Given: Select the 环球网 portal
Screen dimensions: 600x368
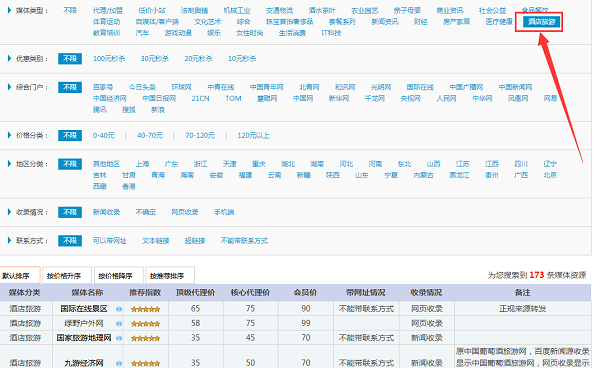Looking at the screenshot, I should tap(181, 87).
